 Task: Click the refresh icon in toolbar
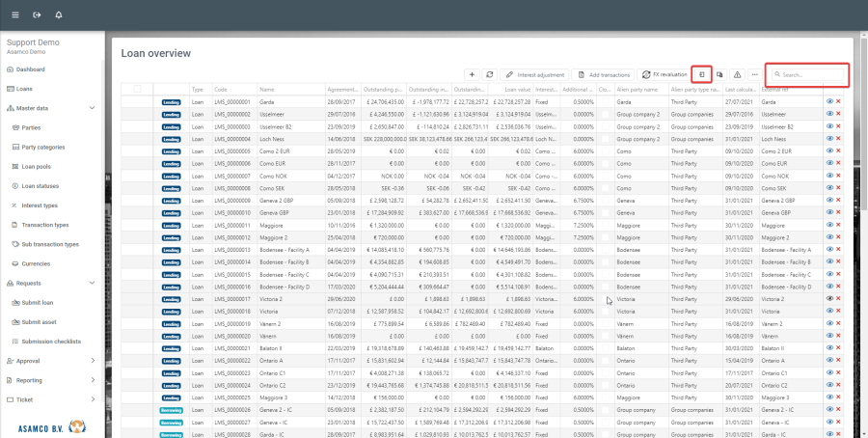pos(490,74)
